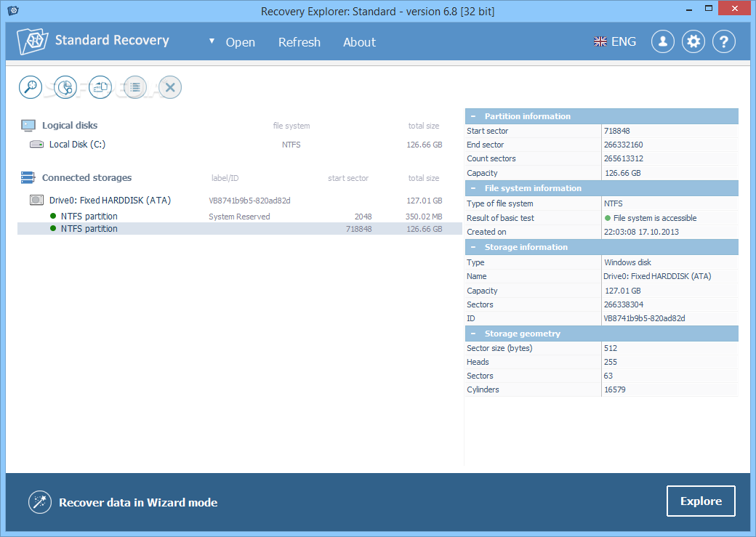Click the Explore button

click(701, 501)
